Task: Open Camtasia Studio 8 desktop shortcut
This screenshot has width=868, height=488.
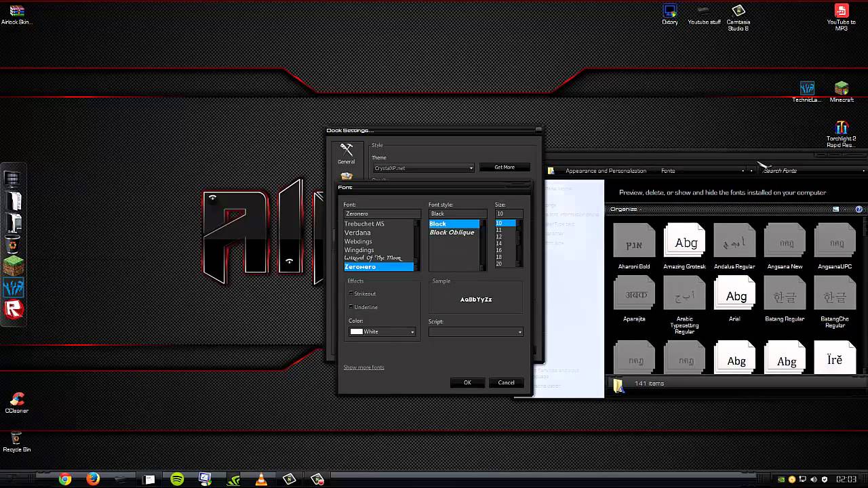Action: pos(738,18)
